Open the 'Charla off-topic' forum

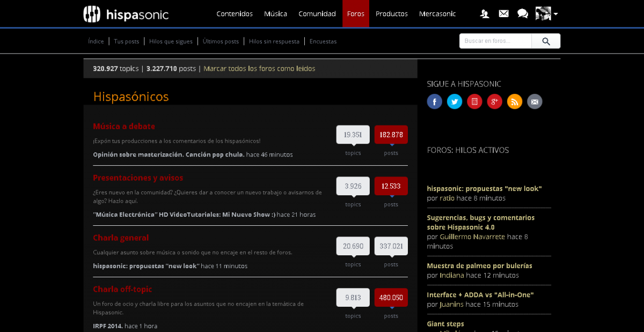(122, 290)
